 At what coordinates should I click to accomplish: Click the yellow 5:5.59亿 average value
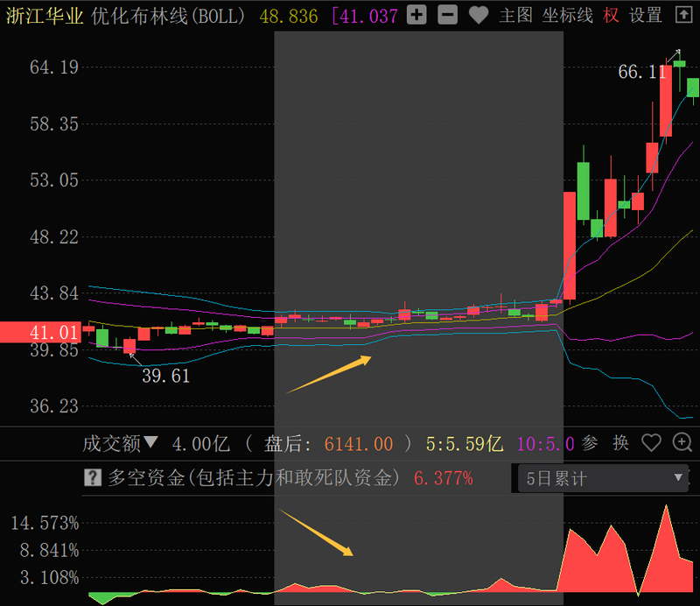click(x=465, y=444)
